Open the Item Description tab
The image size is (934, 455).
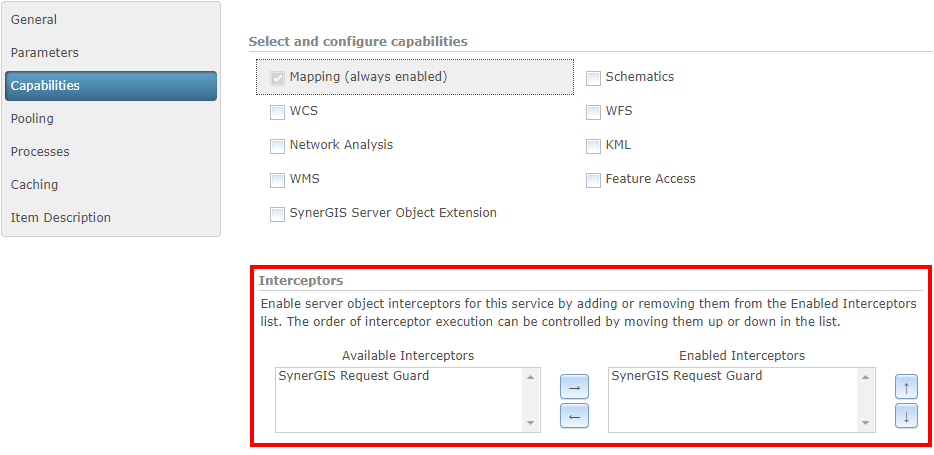point(61,218)
